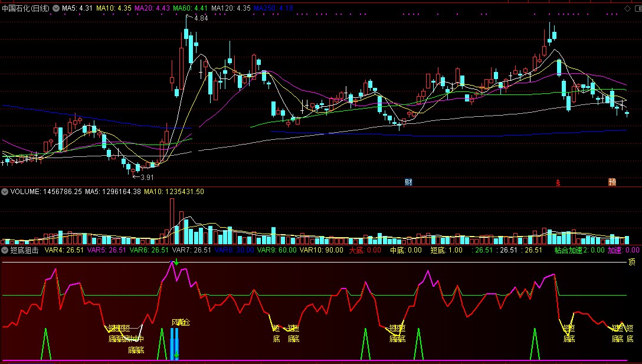Click the VAR7: 26.51 label

point(192,250)
